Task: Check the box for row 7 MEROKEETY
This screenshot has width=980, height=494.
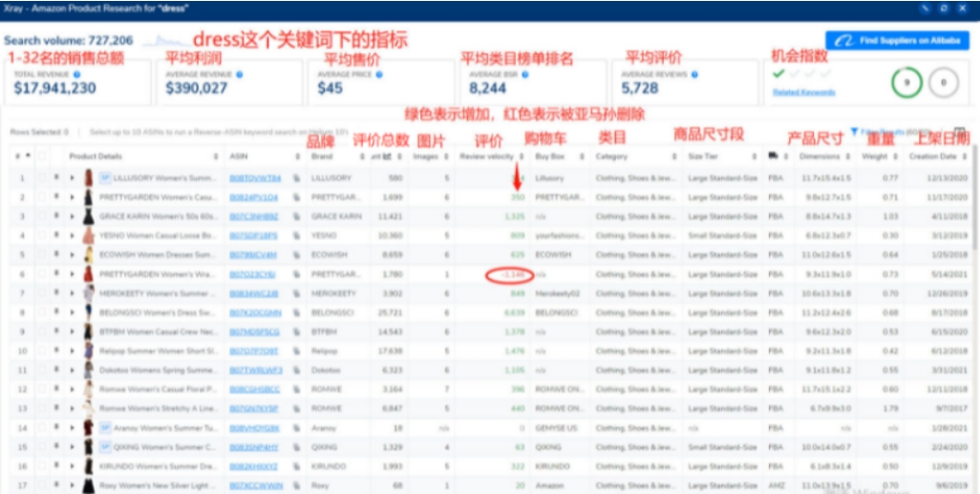Action: point(41,293)
